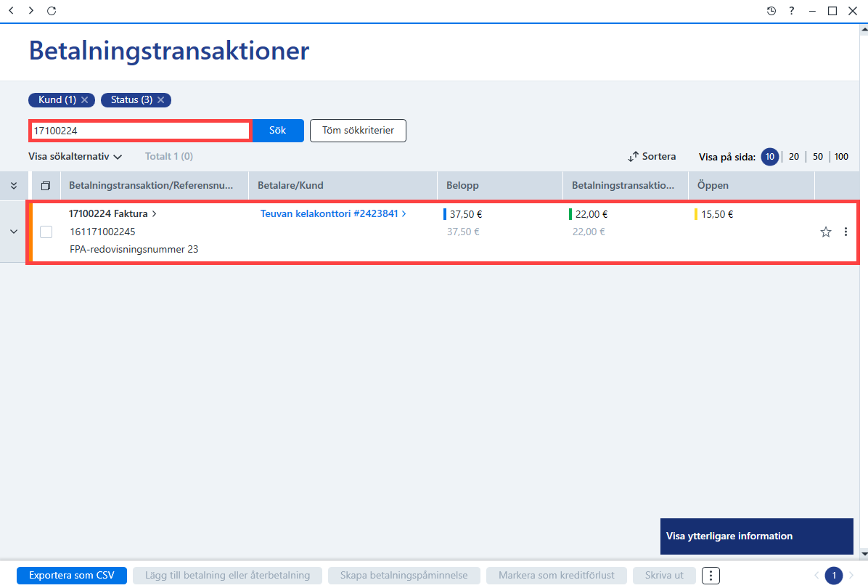Viewport: 868px width, 588px height.
Task: Tick the checkbox for invoice 17100224
Action: tap(46, 232)
